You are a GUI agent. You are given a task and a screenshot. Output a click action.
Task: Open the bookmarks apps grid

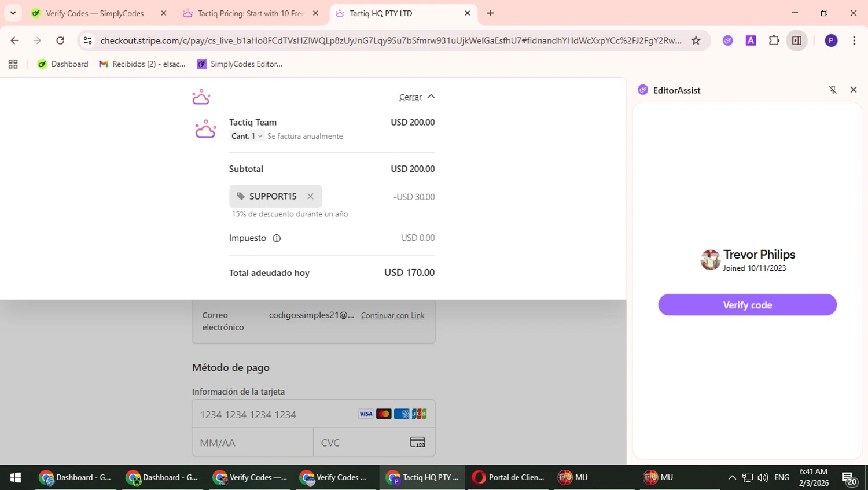coord(13,64)
